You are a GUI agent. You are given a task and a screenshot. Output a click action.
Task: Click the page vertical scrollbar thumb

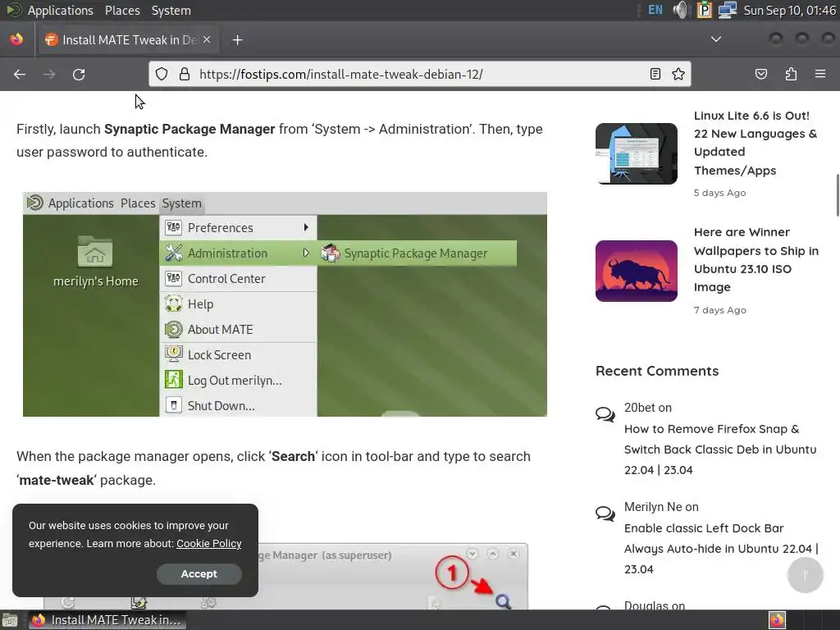click(x=837, y=195)
